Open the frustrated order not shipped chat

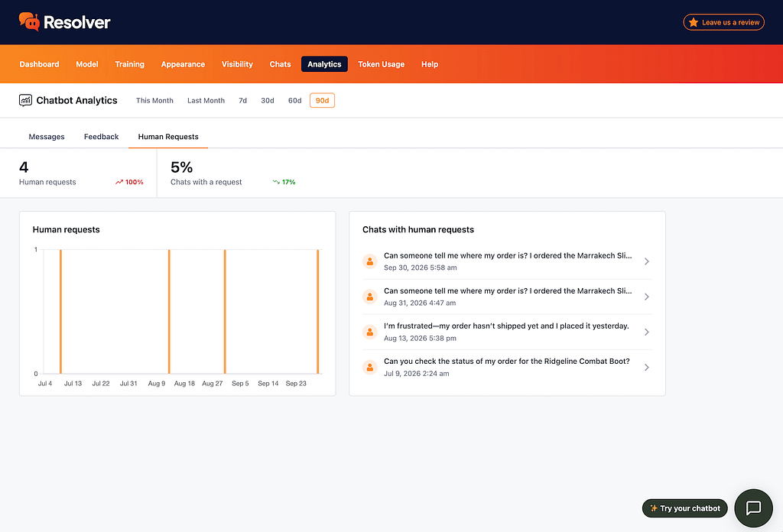pos(507,332)
